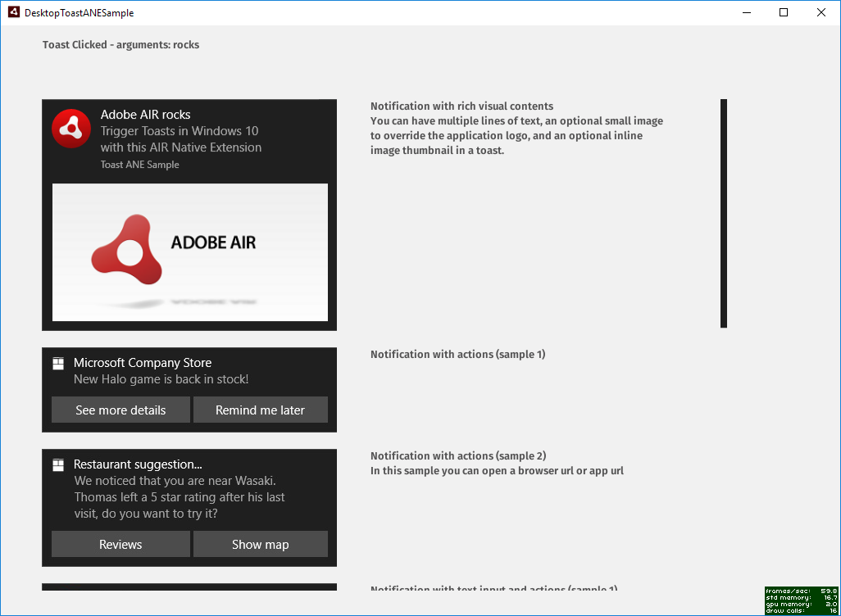This screenshot has width=841, height=616.
Task: Click the See more details button
Action: click(120, 410)
